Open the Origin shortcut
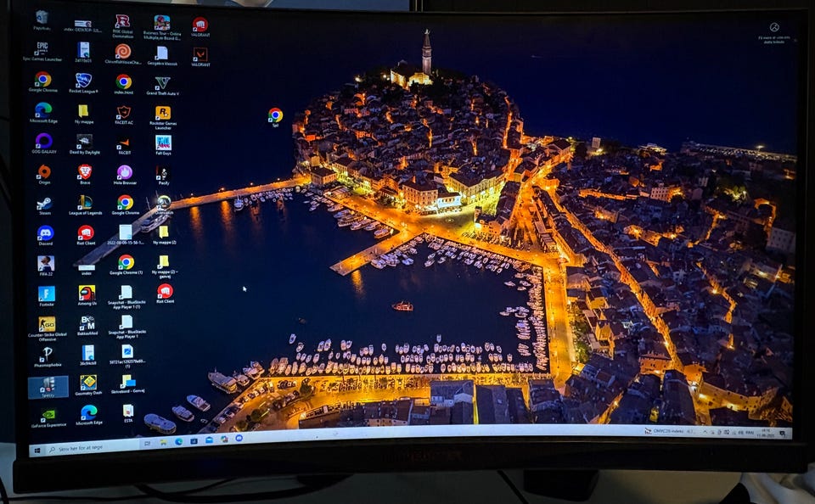This screenshot has width=815, height=504. pyautogui.click(x=44, y=174)
